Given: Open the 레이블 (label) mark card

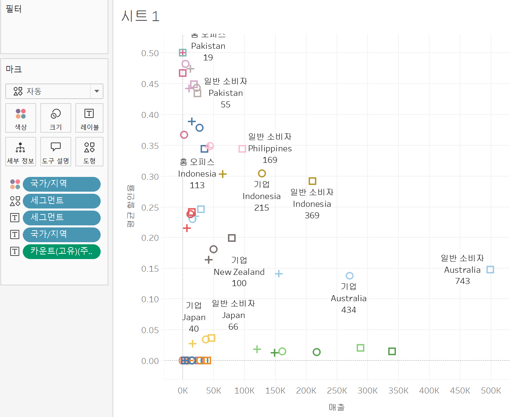Looking at the screenshot, I should (89, 118).
